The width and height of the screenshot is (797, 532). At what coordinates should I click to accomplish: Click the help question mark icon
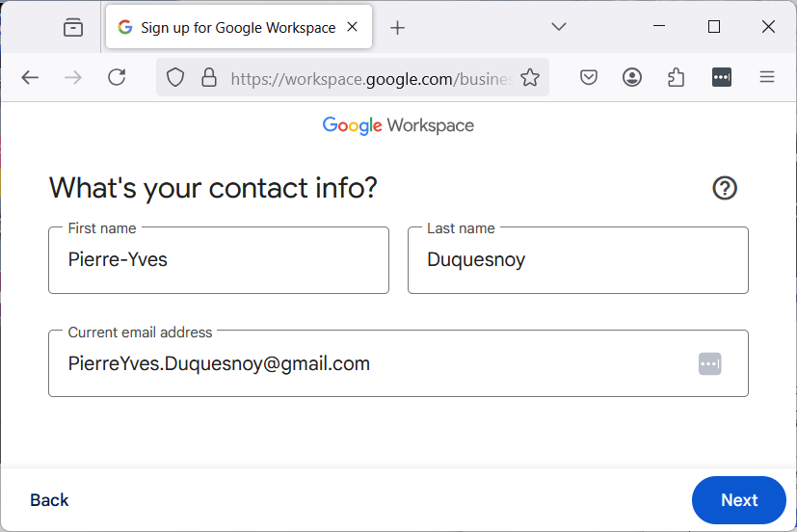725,188
